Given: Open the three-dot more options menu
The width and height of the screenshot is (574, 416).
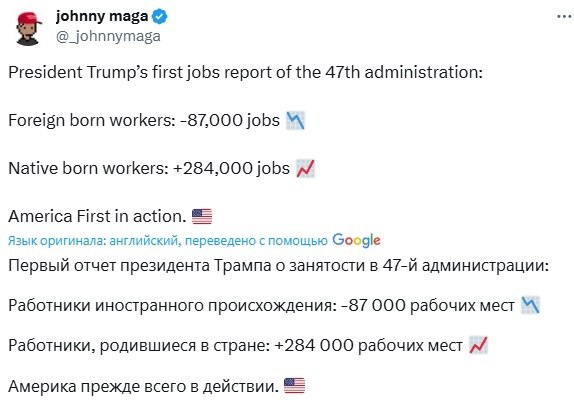Looking at the screenshot, I should pyautogui.click(x=564, y=16).
